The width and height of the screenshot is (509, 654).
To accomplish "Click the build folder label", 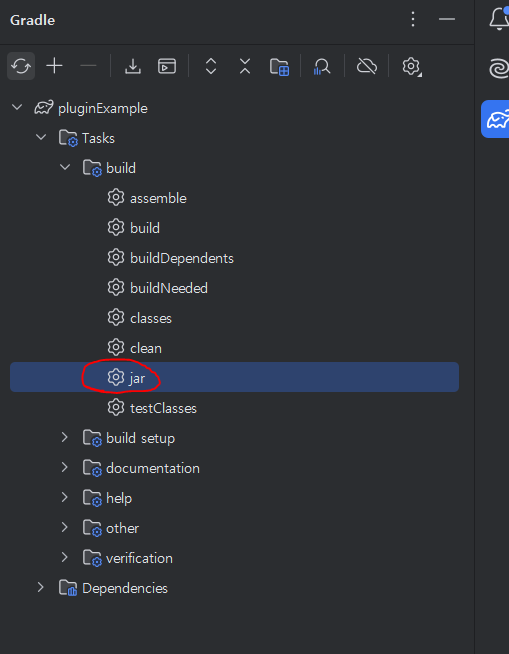I will tap(121, 168).
